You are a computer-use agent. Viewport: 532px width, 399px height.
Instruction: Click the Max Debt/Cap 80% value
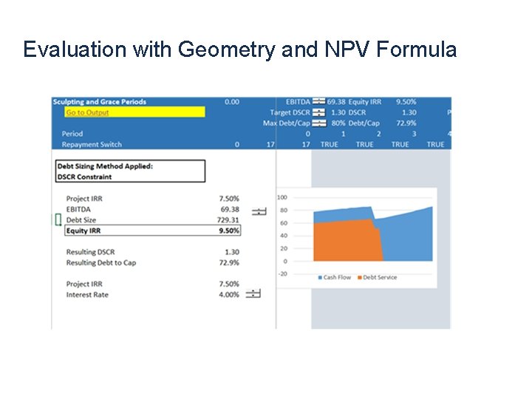(x=338, y=123)
